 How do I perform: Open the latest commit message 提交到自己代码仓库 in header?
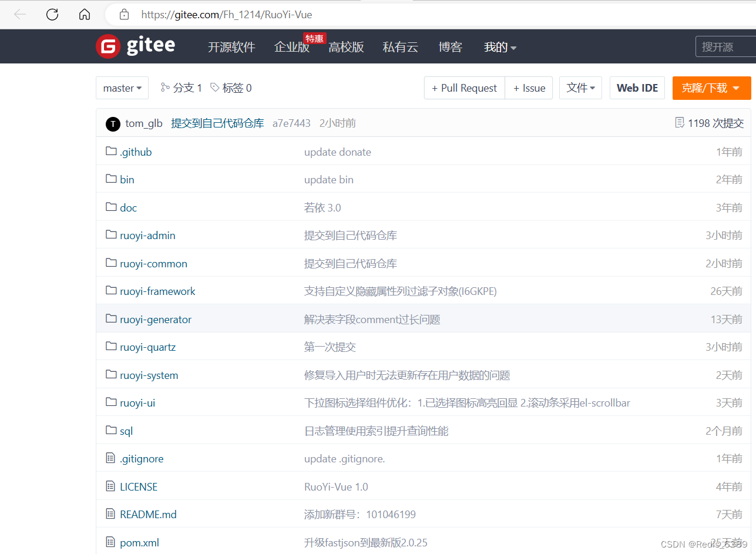click(x=217, y=123)
